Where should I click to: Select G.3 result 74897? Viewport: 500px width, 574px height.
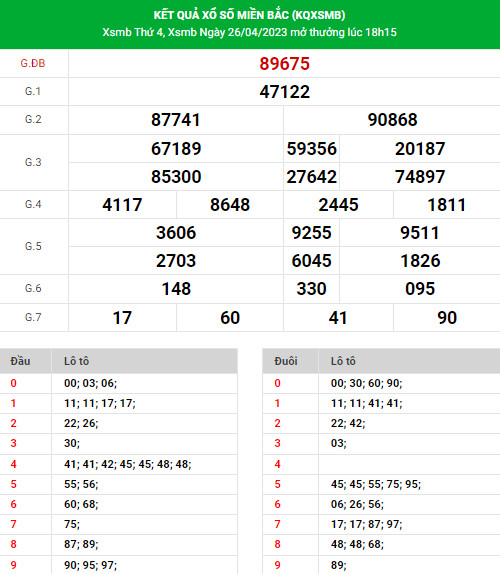click(x=420, y=177)
